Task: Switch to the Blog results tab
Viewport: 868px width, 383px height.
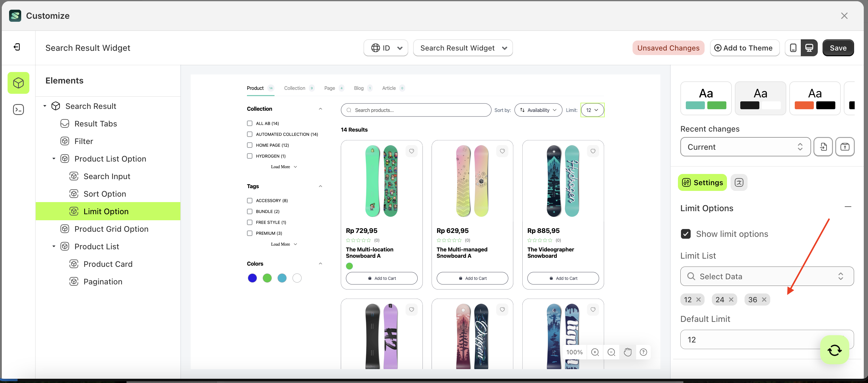Action: pyautogui.click(x=359, y=88)
